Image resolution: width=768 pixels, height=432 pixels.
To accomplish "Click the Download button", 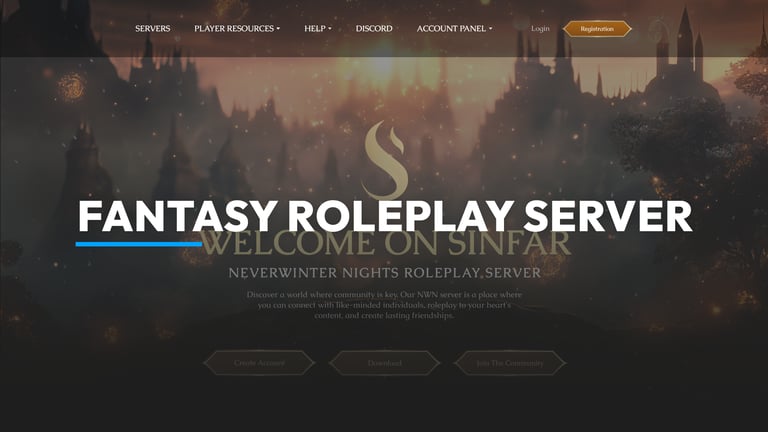I will coord(384,363).
